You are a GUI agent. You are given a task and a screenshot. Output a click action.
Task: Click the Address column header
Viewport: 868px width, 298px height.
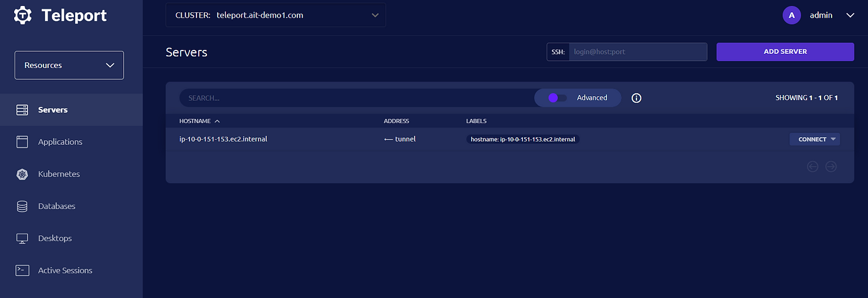click(396, 121)
